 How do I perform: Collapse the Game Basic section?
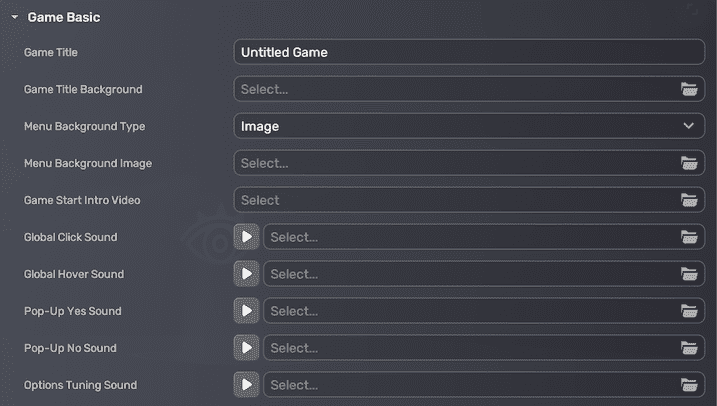[x=15, y=18]
